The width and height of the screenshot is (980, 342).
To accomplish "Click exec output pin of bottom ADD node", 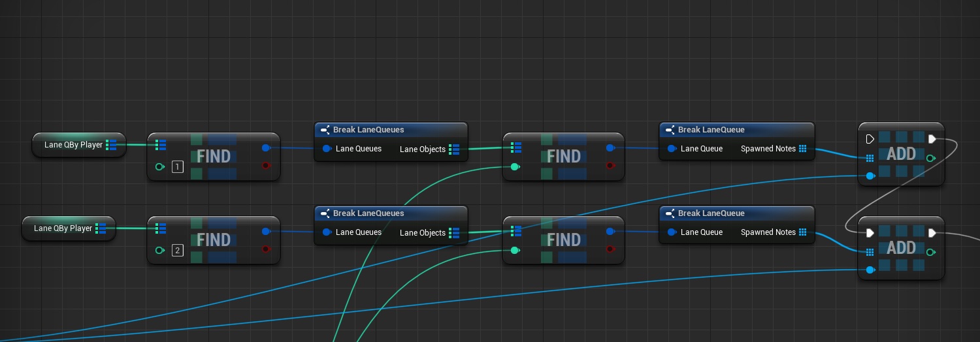I will coord(932,233).
